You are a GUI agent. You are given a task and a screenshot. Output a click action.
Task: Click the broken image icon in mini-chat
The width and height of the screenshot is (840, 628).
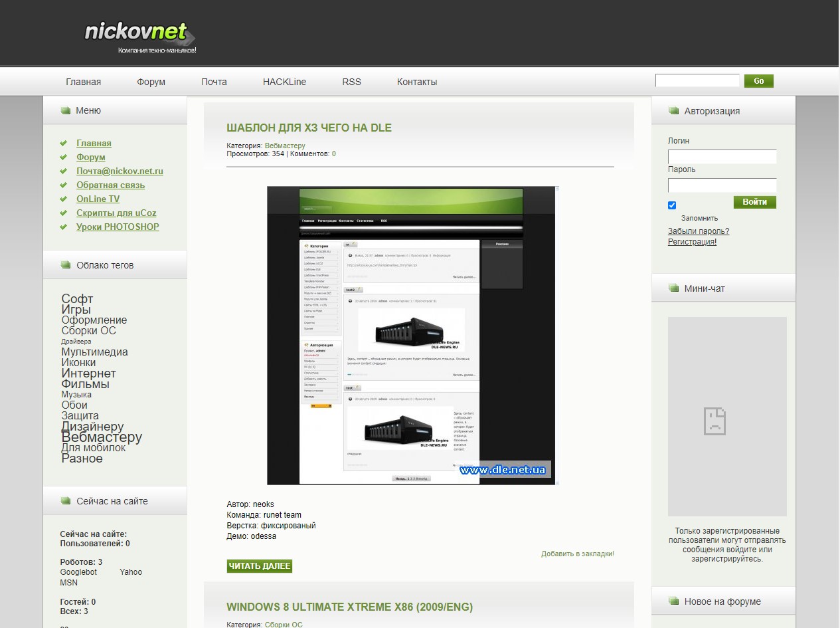click(714, 421)
